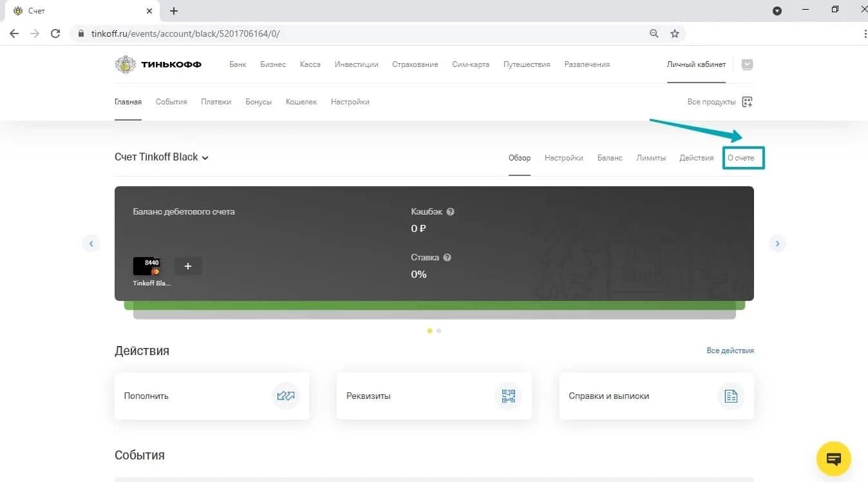Click the browser forward arrow
This screenshot has height=482, width=868.
tap(35, 34)
